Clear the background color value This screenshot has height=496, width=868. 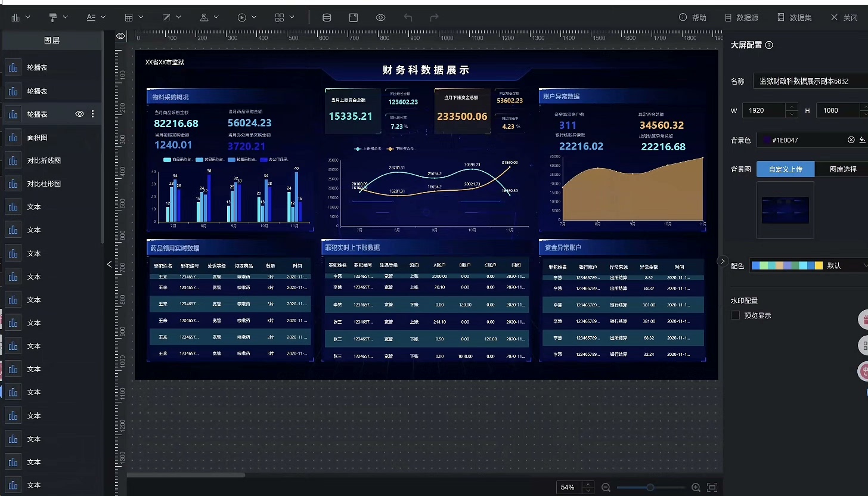point(851,140)
